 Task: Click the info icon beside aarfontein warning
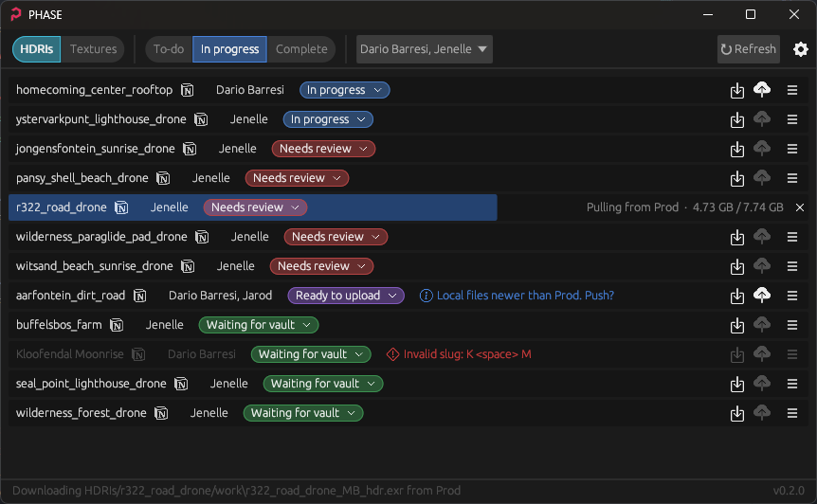(x=426, y=296)
